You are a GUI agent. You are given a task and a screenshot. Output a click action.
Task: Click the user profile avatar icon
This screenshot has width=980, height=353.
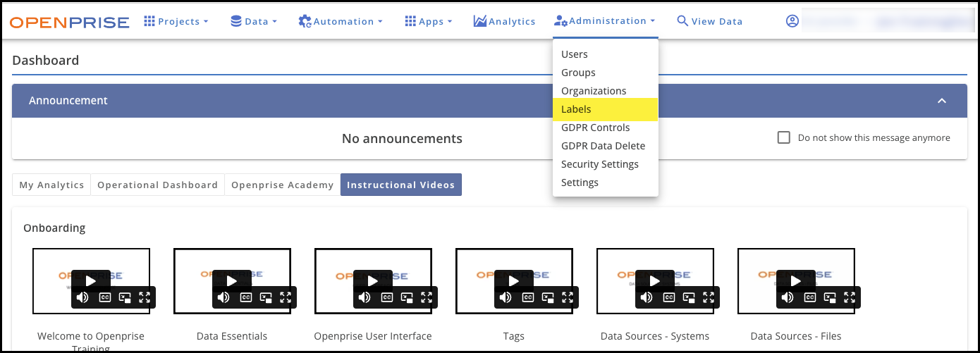[x=792, y=21]
